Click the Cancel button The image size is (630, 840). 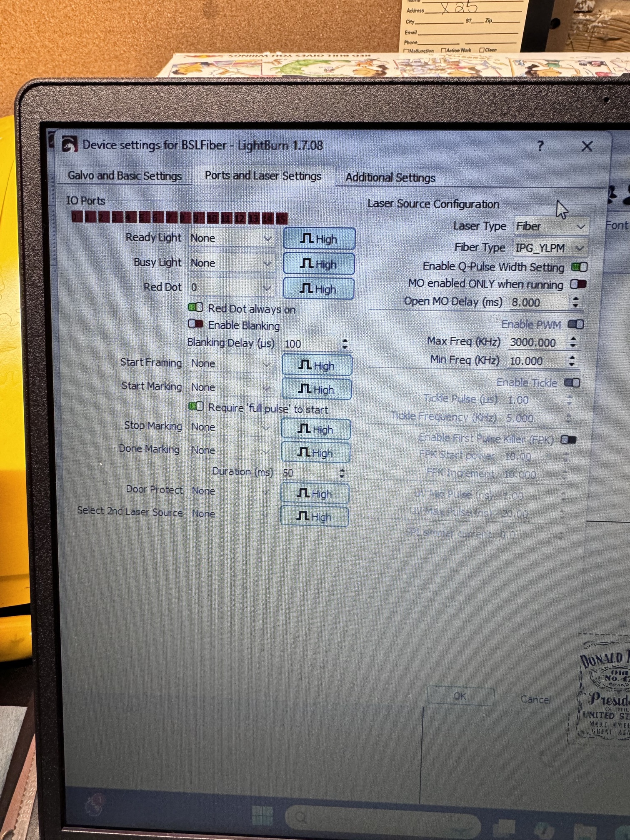tap(535, 700)
